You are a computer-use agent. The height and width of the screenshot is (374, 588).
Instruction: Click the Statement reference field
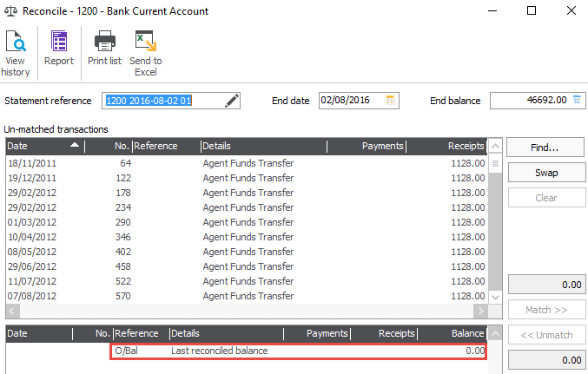click(170, 101)
